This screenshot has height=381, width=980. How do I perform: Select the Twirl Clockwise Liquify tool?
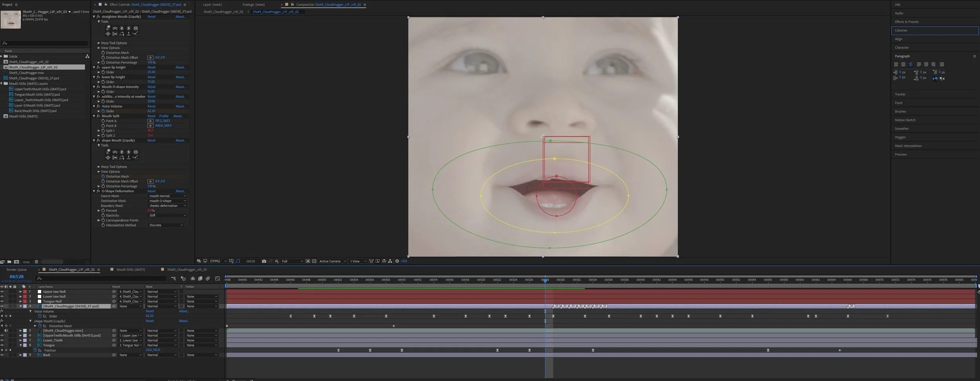click(122, 28)
